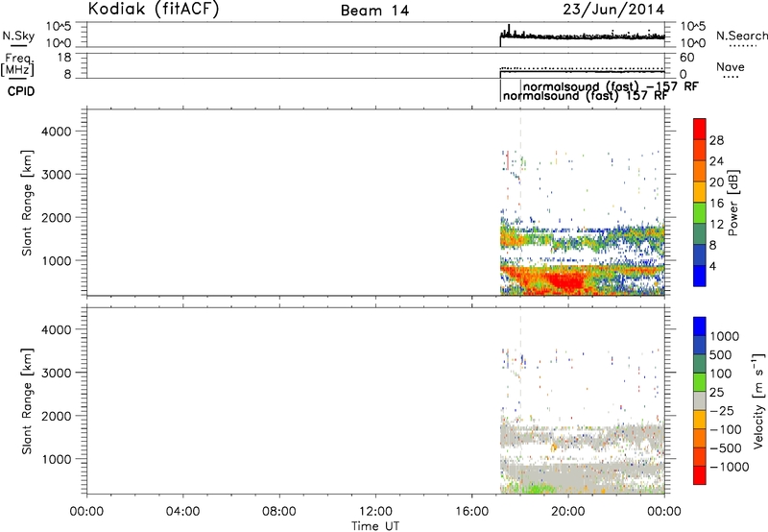Viewport: 768px width, 532px height.
Task: Click the red high-power patch near 20:00
Action: tap(565, 281)
